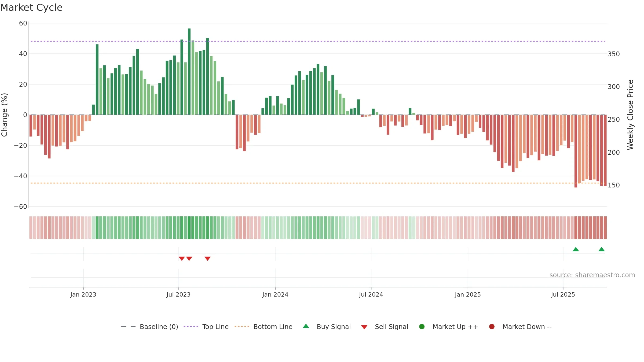Toggle the Top Line legend entry

[206, 327]
